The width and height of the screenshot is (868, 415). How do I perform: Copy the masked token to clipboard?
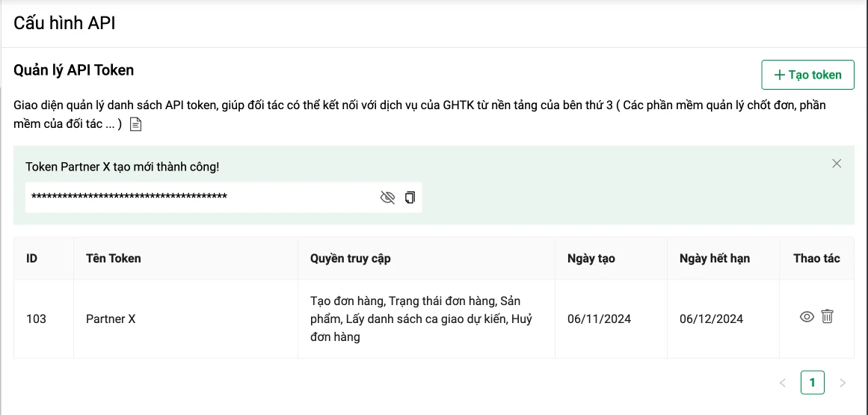tap(410, 197)
